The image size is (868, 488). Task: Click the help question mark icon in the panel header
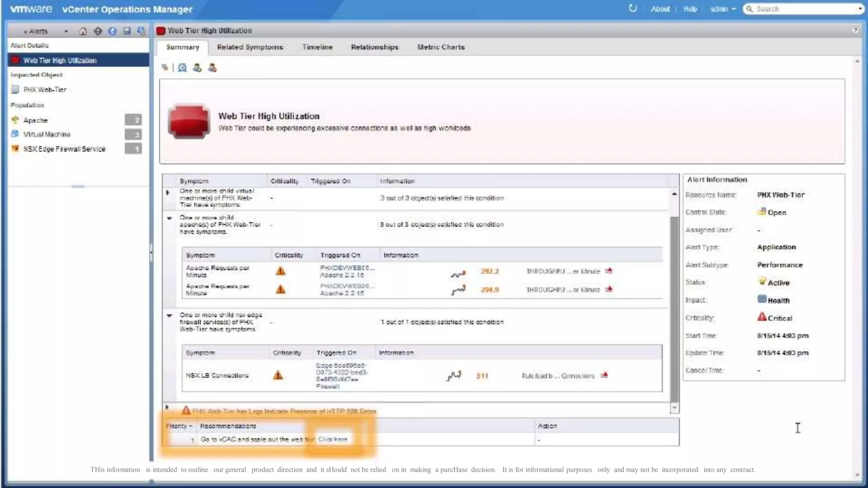click(x=855, y=30)
